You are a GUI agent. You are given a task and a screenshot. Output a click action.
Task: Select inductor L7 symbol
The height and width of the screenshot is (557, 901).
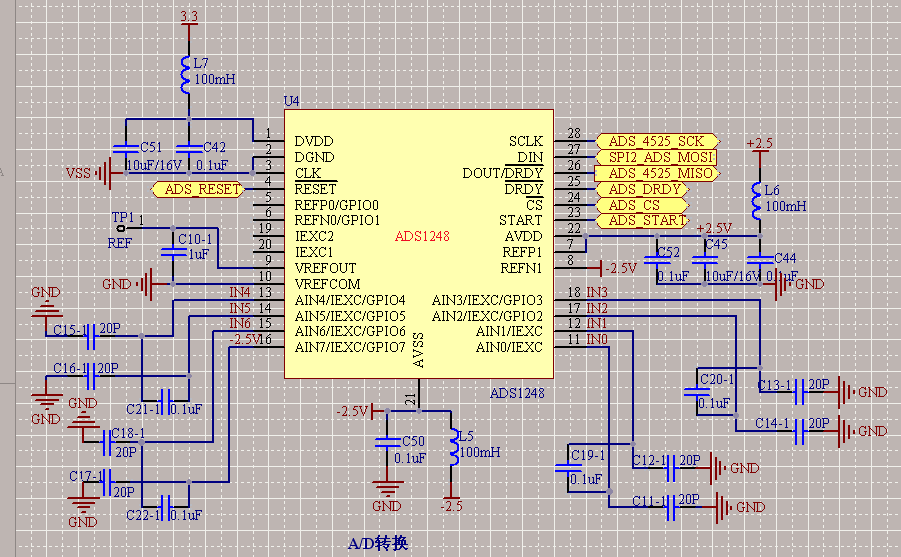click(185, 75)
